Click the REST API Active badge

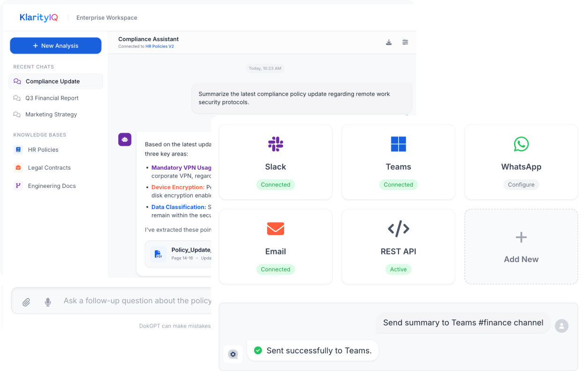click(x=399, y=269)
